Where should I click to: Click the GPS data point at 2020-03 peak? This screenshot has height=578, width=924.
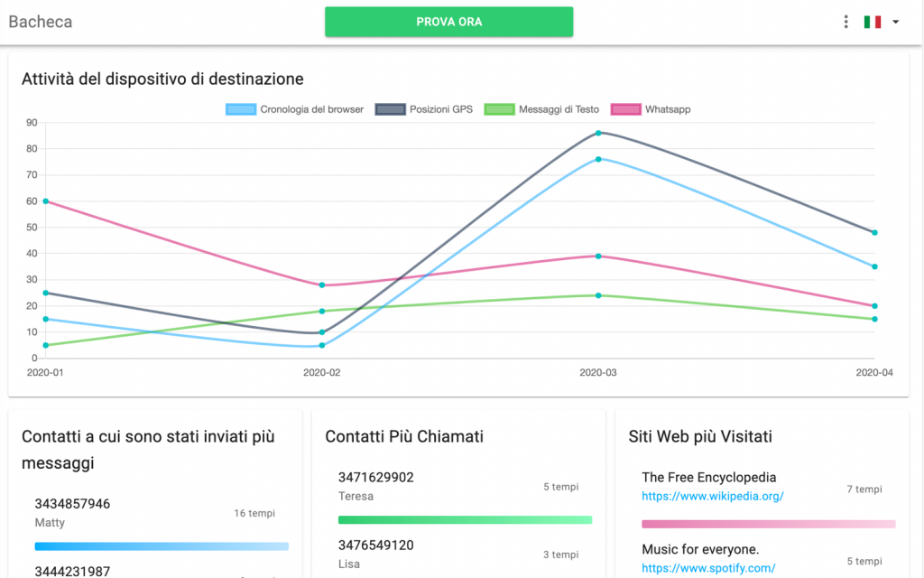(598, 133)
